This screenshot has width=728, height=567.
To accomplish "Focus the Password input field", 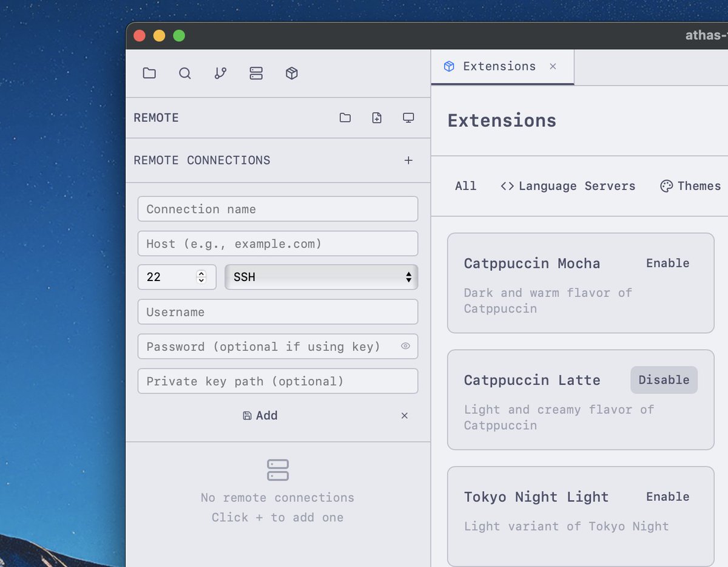I will [x=278, y=347].
